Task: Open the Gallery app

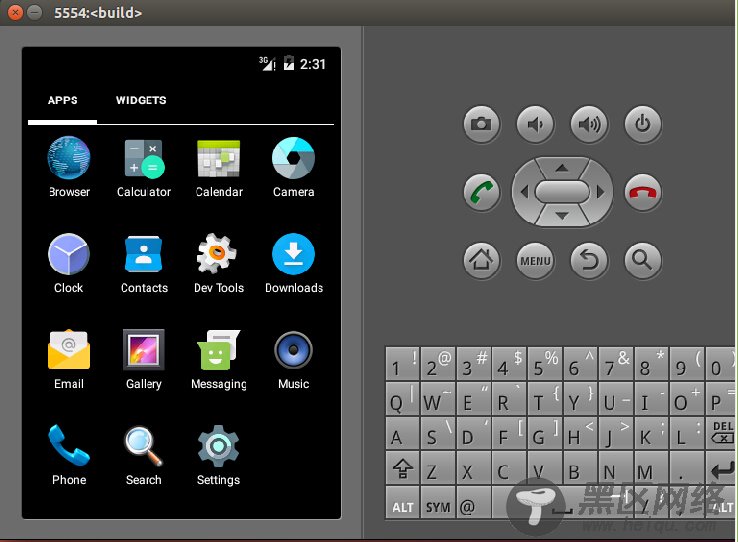Action: (144, 359)
